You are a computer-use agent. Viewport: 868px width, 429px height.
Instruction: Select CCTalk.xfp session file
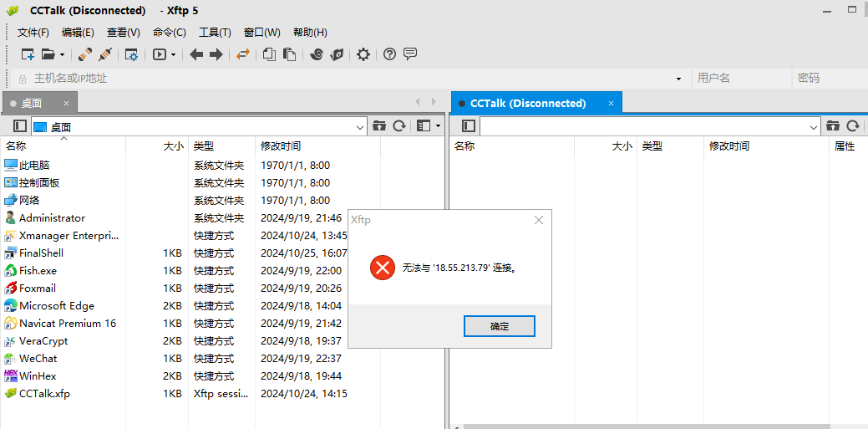tap(44, 394)
